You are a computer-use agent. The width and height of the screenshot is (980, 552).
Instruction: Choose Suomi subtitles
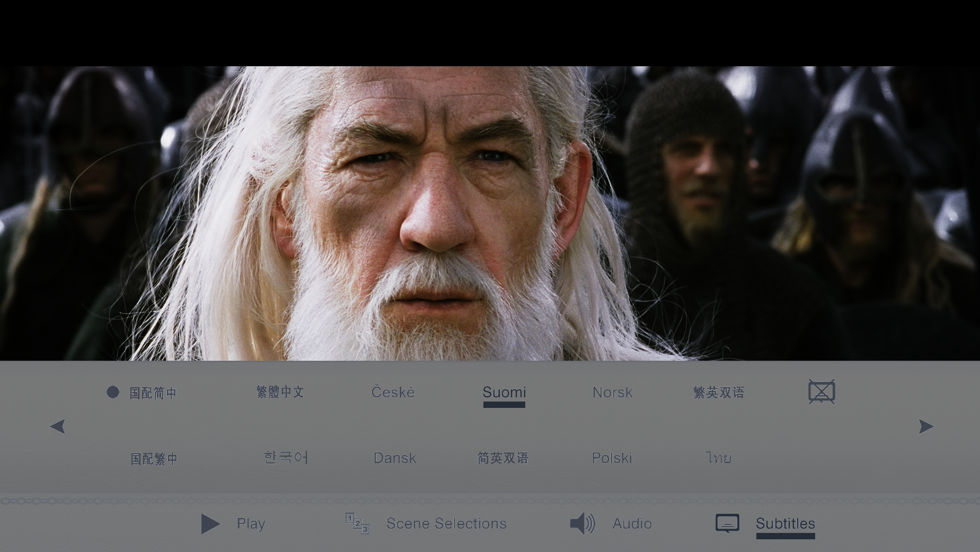(504, 393)
